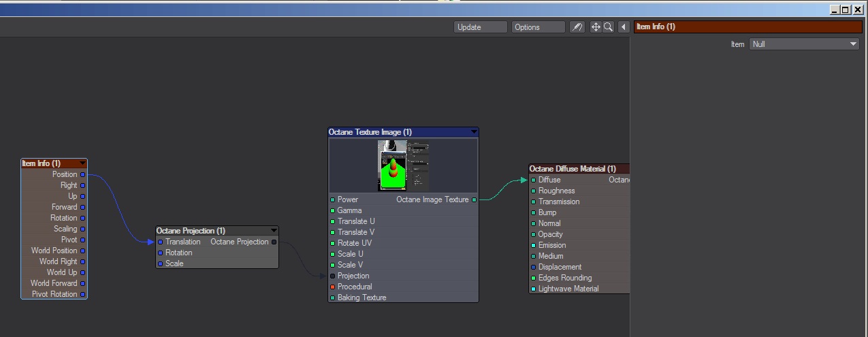
Task: Click the World Up output connector
Action: [x=83, y=272]
